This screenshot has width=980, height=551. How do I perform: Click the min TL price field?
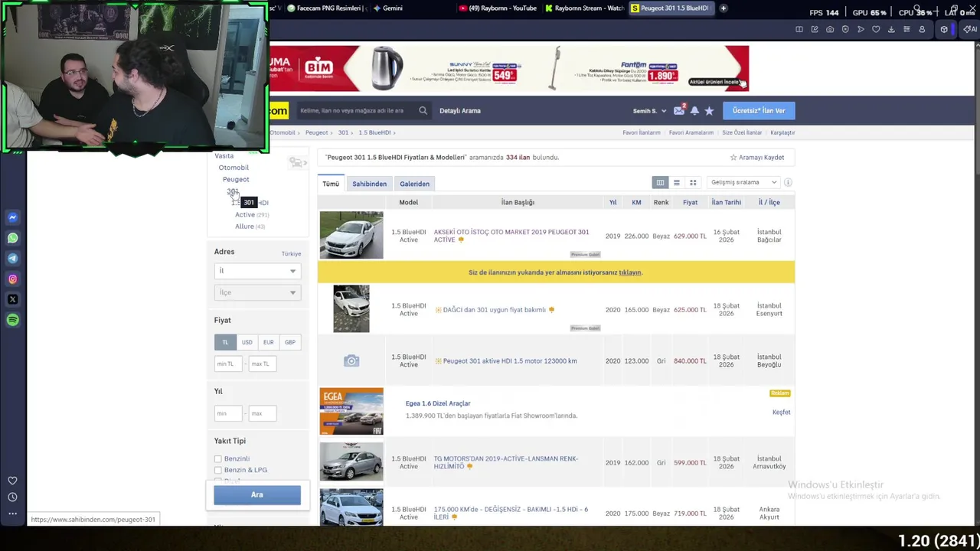tap(228, 364)
